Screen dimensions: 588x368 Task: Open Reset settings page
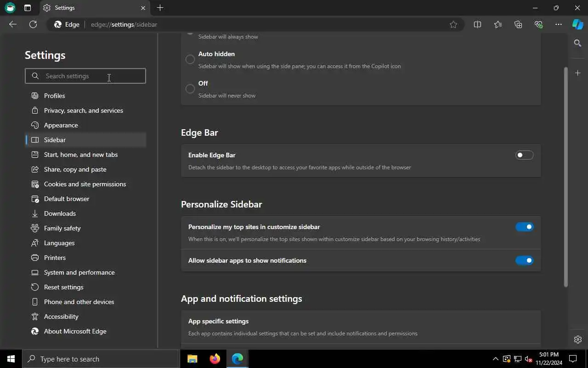tap(85, 287)
